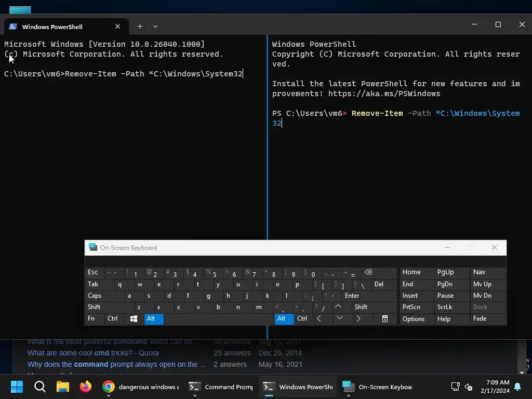Launch Firefox from taskbar
532x399 pixels.
[x=86, y=387]
